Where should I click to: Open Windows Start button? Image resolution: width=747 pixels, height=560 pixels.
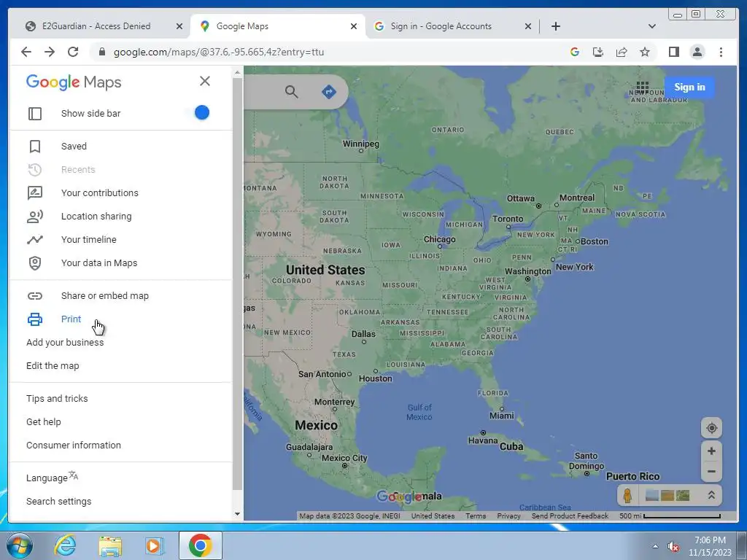click(20, 545)
